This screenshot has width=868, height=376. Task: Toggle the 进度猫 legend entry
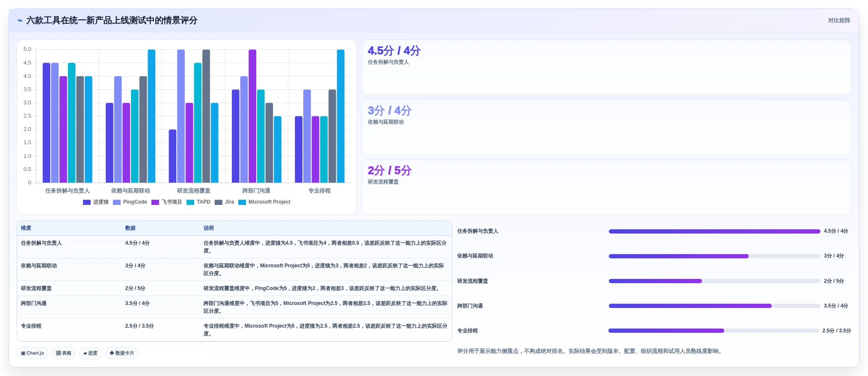pos(96,202)
